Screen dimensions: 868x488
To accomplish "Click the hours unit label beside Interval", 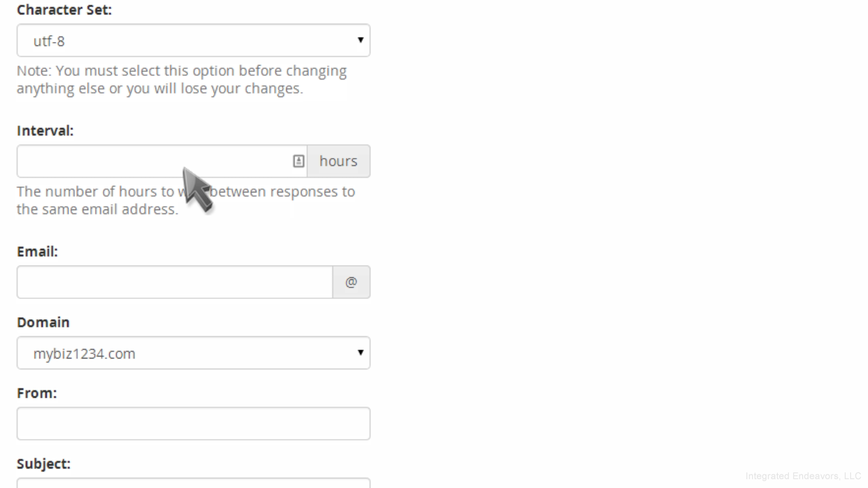I will [338, 161].
